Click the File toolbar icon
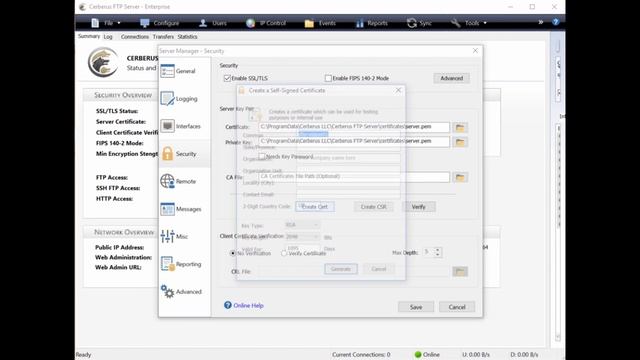 [95, 23]
